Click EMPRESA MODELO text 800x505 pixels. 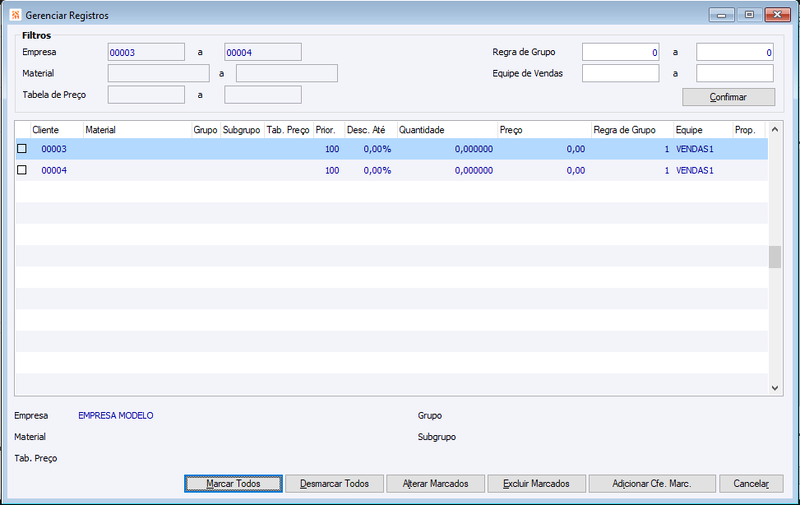[x=116, y=416]
